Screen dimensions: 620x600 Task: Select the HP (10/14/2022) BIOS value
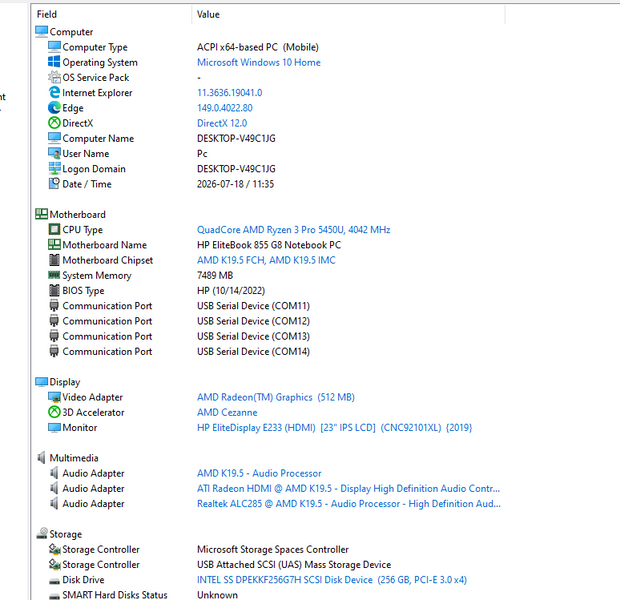(x=231, y=290)
